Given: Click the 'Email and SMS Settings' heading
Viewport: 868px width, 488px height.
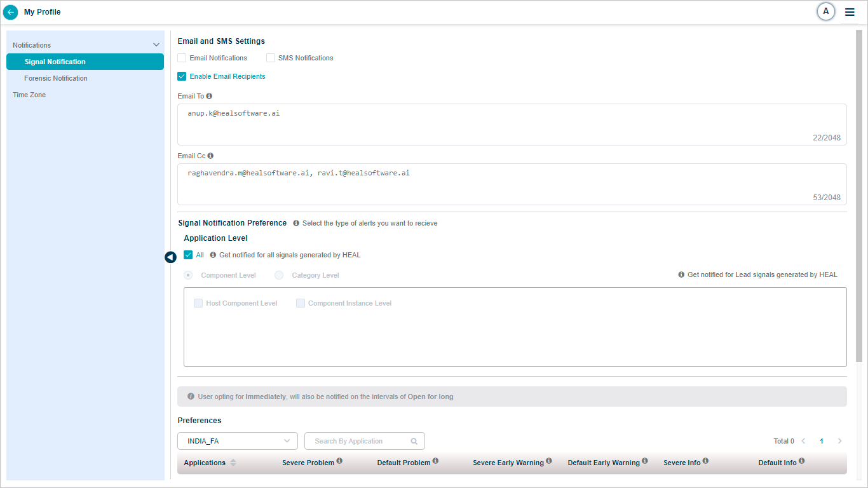Looking at the screenshot, I should click(x=221, y=41).
